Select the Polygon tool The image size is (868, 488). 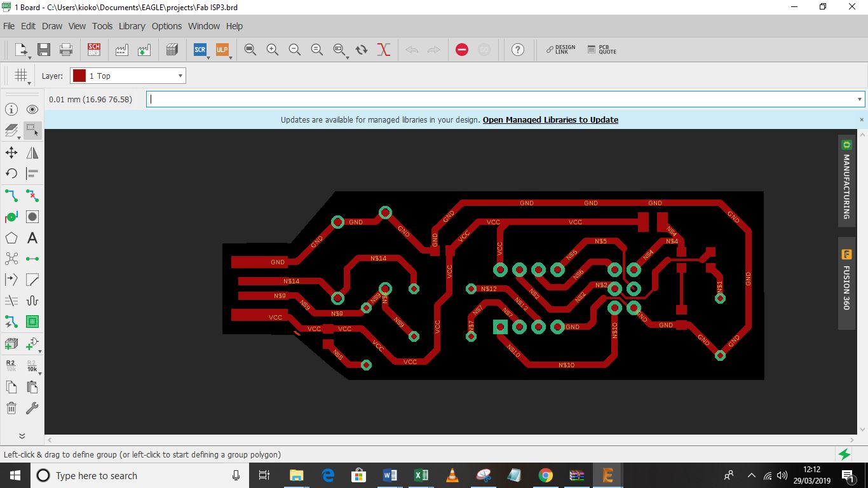11,238
